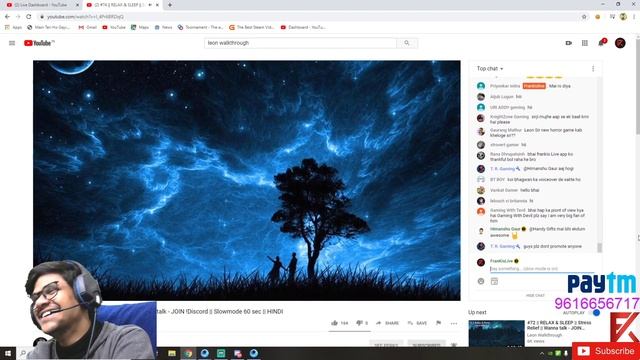The height and width of the screenshot is (360, 640).
Task: Click the red Subscribe overlay button
Action: tap(606, 351)
